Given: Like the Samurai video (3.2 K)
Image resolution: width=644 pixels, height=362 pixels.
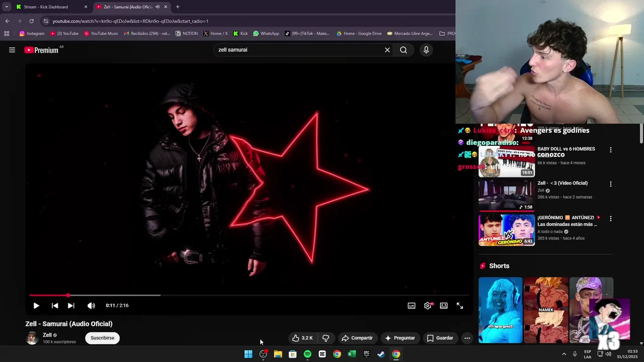Looking at the screenshot, I should pos(303,338).
